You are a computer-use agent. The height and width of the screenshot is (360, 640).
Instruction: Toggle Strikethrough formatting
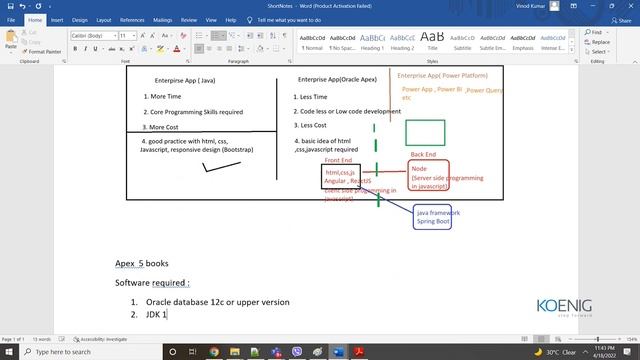(x=111, y=49)
